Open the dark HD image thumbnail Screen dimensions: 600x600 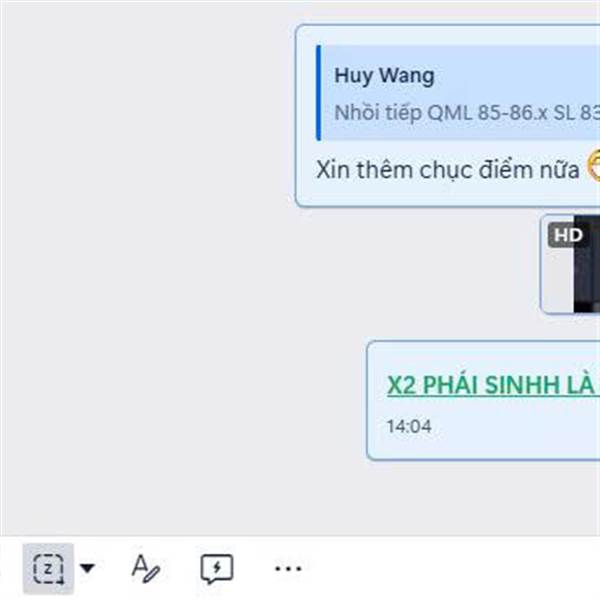pyautogui.click(x=587, y=264)
